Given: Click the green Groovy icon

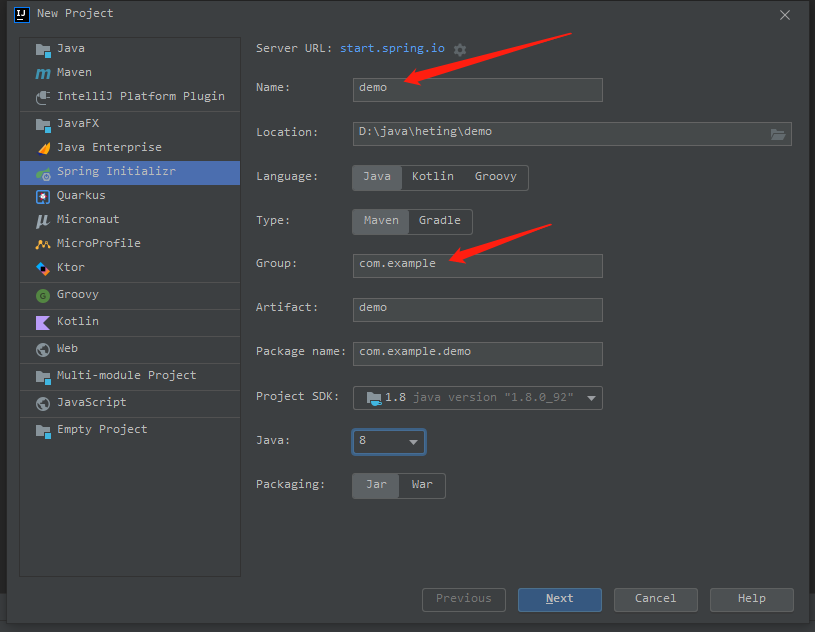Looking at the screenshot, I should coord(43,296).
